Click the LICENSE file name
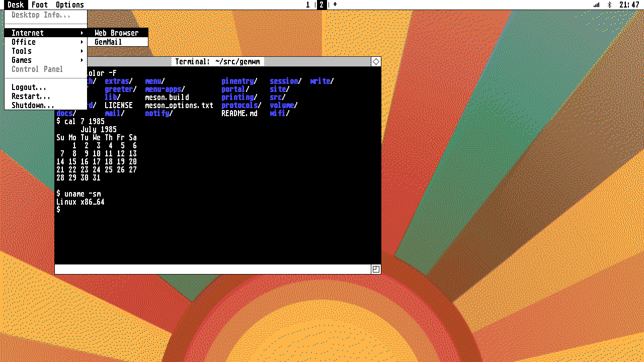644x362 pixels. click(x=119, y=105)
